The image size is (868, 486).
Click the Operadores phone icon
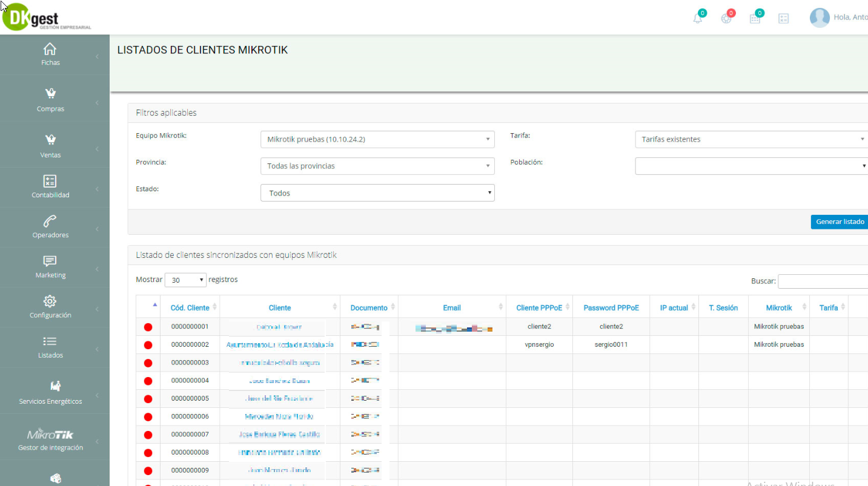50,221
